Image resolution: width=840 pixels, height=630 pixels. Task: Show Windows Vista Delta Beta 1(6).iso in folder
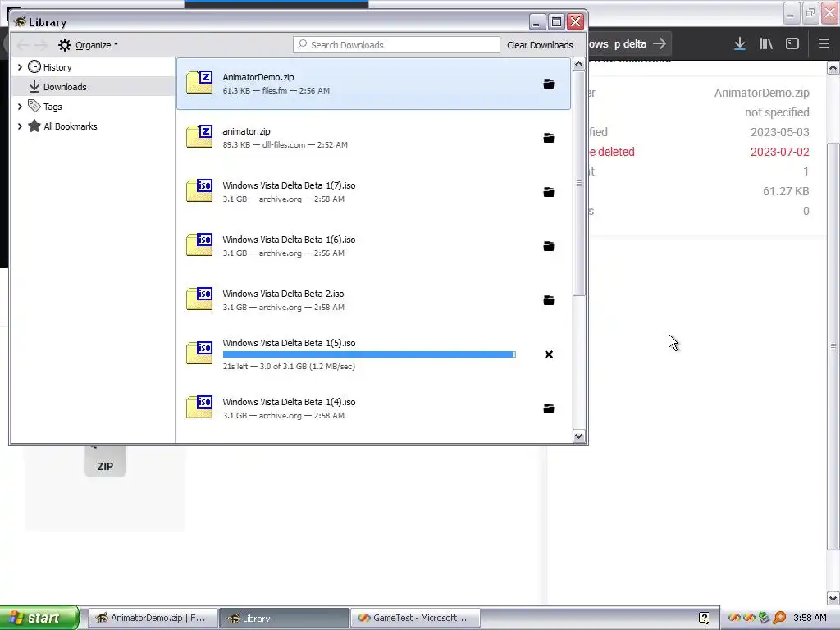[x=549, y=246]
